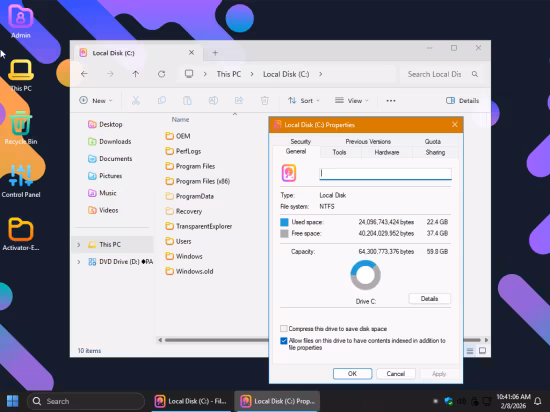Click the taskbar Search box
The image size is (550, 412).
click(x=86, y=401)
